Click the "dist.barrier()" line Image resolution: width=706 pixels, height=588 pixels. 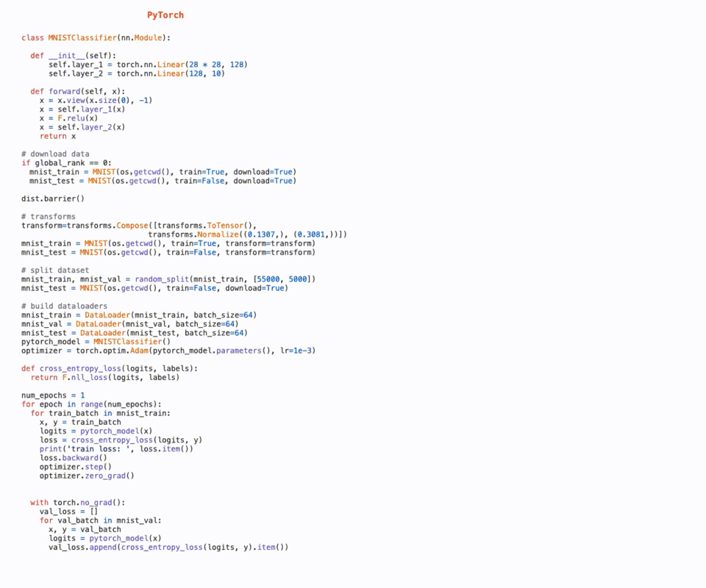(53, 199)
